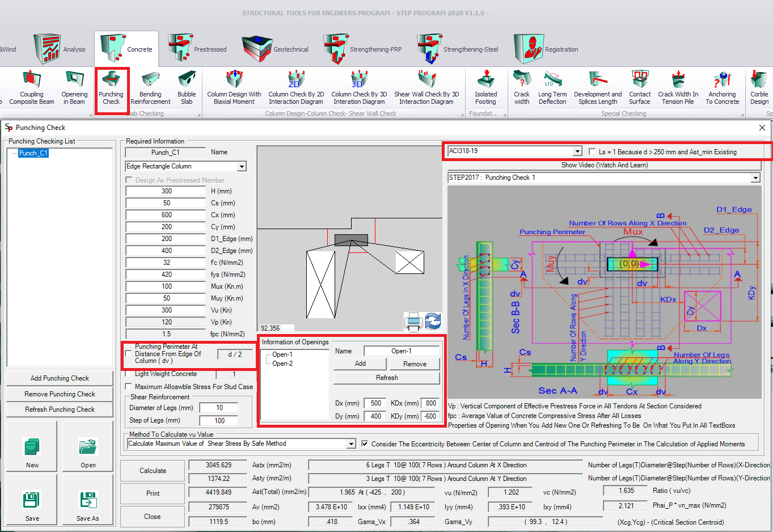Image resolution: width=773 pixels, height=532 pixels.
Task: Open the Isolated Footing tool
Action: coord(485,88)
